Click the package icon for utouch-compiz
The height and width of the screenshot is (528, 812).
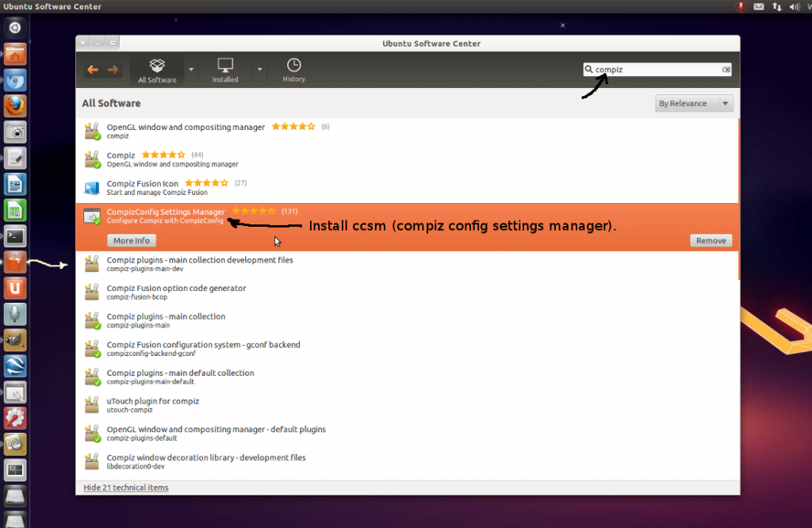click(92, 405)
